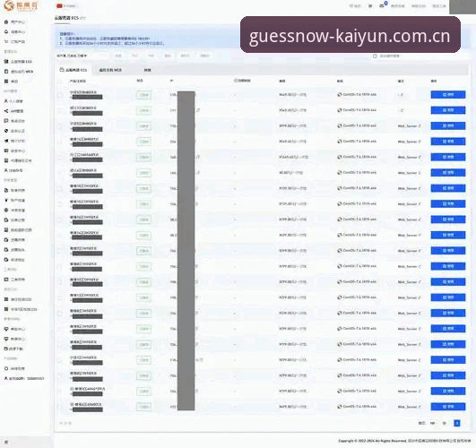Viewport: 476px width, 448px height.
Task: Toggle the checkbox right of the filter bar
Action: [375, 56]
